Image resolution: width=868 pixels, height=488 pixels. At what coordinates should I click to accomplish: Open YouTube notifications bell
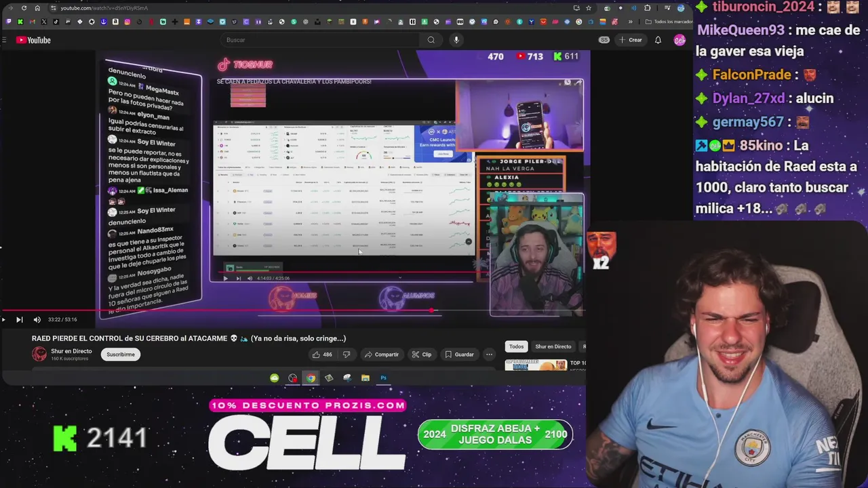pyautogui.click(x=658, y=40)
